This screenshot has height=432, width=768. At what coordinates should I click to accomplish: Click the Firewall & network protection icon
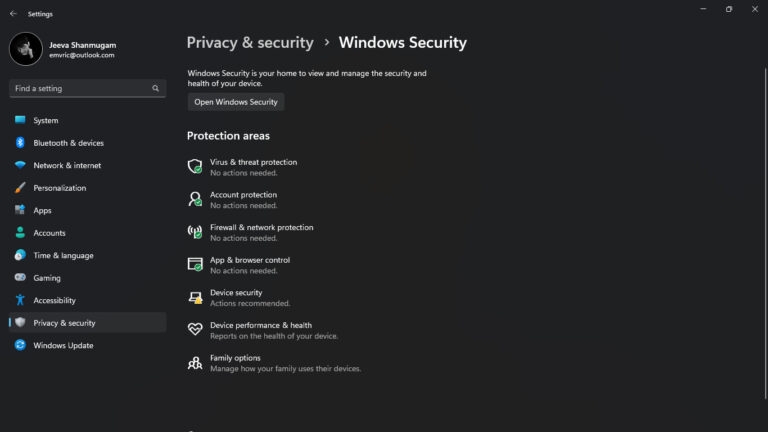[x=195, y=232]
